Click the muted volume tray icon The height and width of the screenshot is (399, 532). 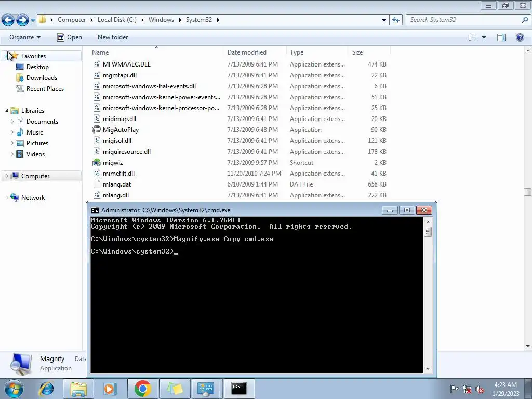480,390
